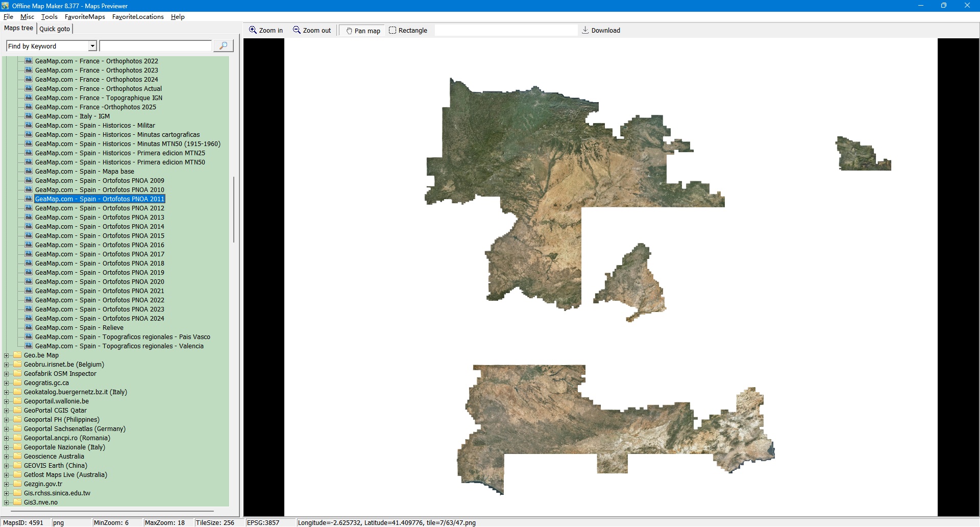Expand the Geoscience Australia folder
This screenshot has height=527, width=980.
tap(6, 457)
